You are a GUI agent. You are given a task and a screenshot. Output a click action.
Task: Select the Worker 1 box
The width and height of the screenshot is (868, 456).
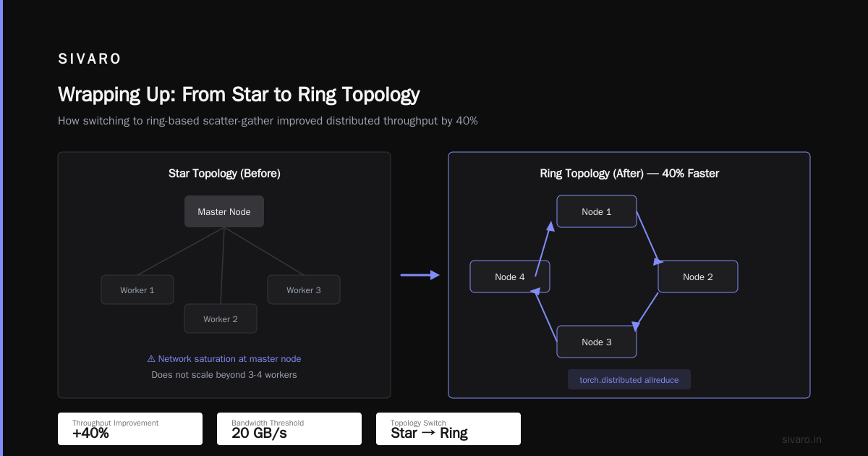pyautogui.click(x=137, y=290)
